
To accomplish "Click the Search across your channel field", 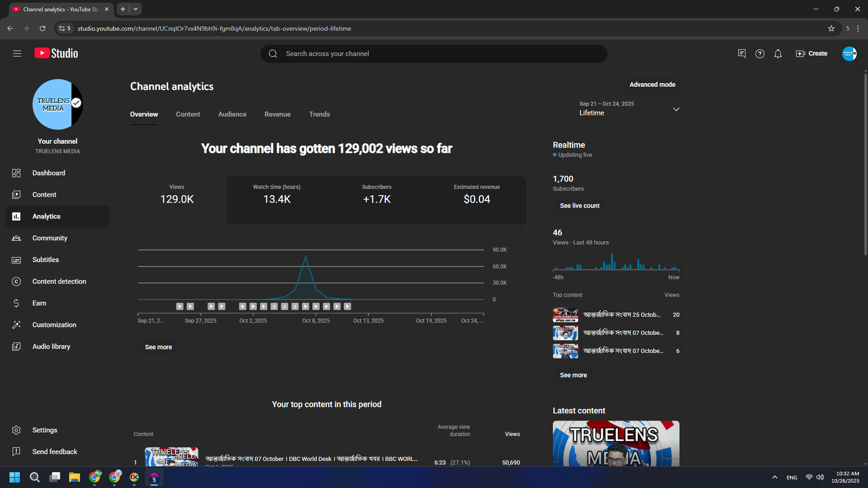I will (x=434, y=54).
